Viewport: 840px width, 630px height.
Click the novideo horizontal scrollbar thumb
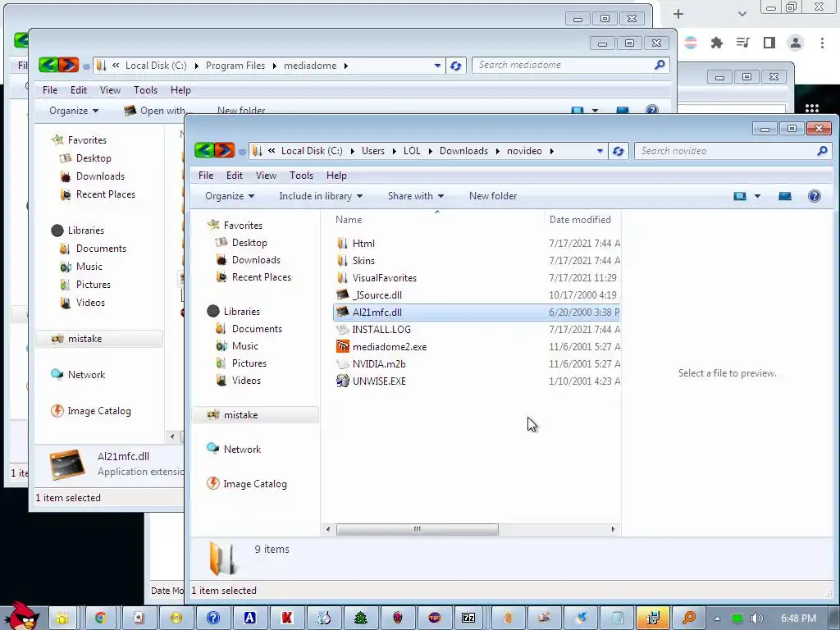pos(418,529)
